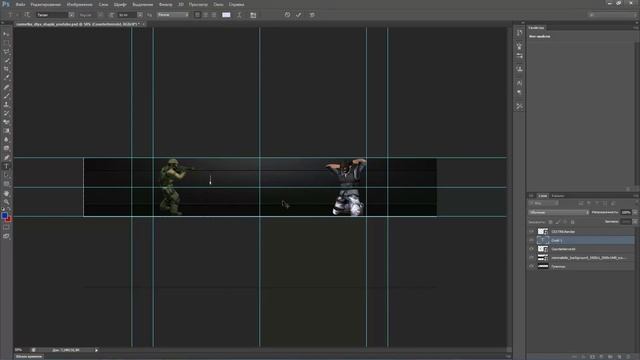640x360 pixels.
Task: Select the Gradient tool
Action: (x=6, y=131)
